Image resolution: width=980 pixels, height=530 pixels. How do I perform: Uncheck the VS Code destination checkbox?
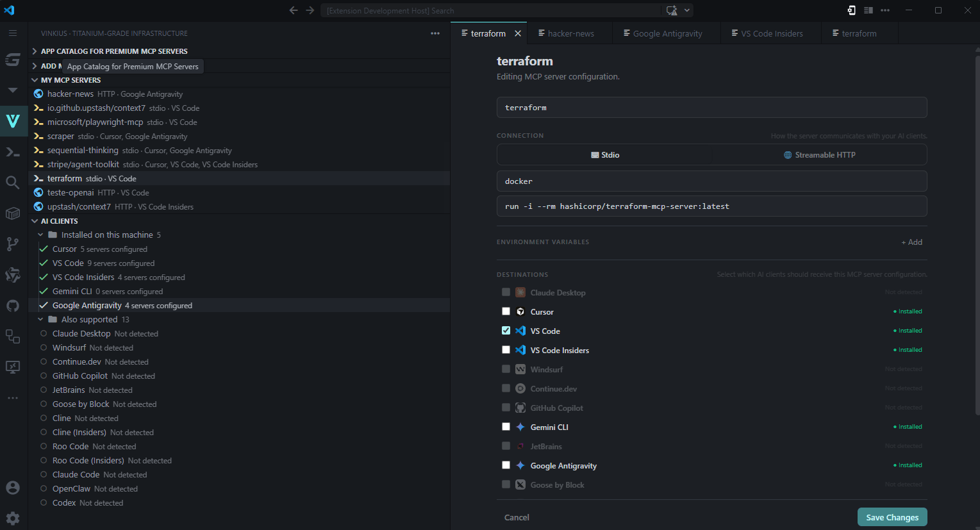(506, 331)
